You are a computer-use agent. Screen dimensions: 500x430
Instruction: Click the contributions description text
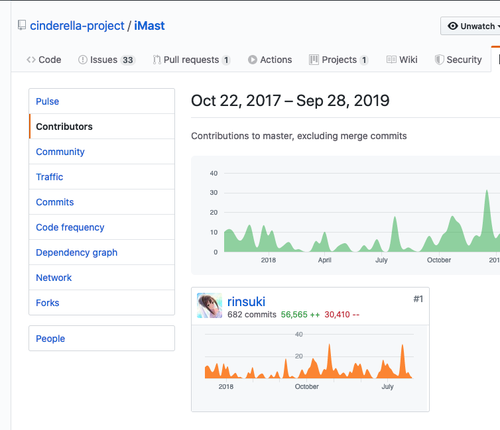pos(299,136)
